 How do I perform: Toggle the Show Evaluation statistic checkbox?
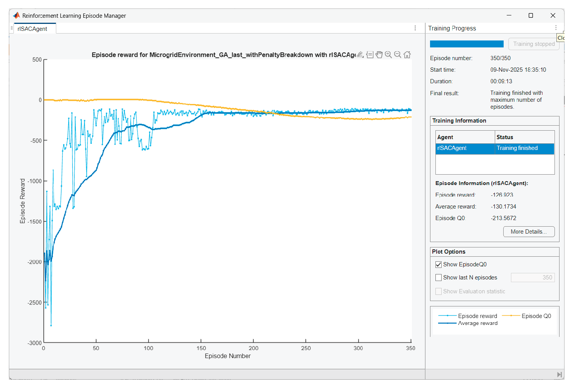point(439,291)
